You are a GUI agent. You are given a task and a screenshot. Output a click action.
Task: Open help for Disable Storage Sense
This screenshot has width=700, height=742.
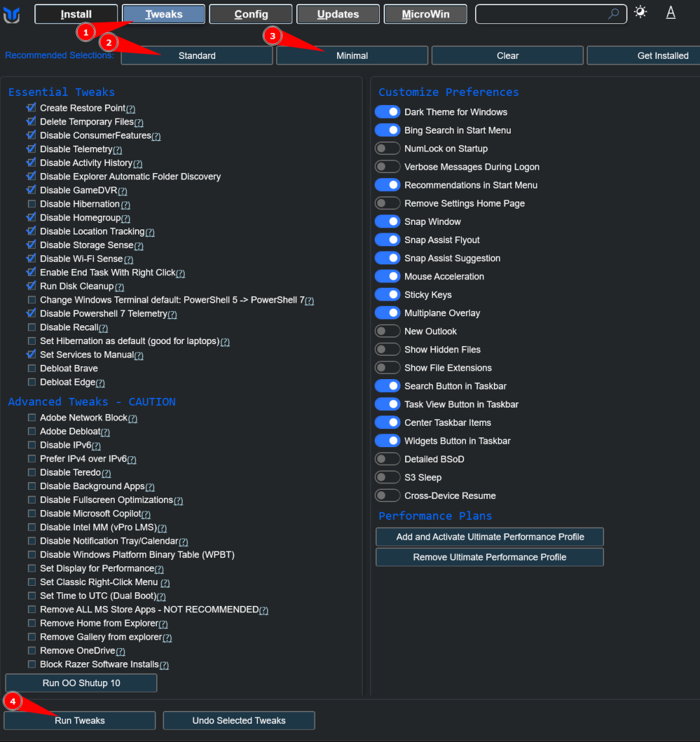pyautogui.click(x=139, y=246)
